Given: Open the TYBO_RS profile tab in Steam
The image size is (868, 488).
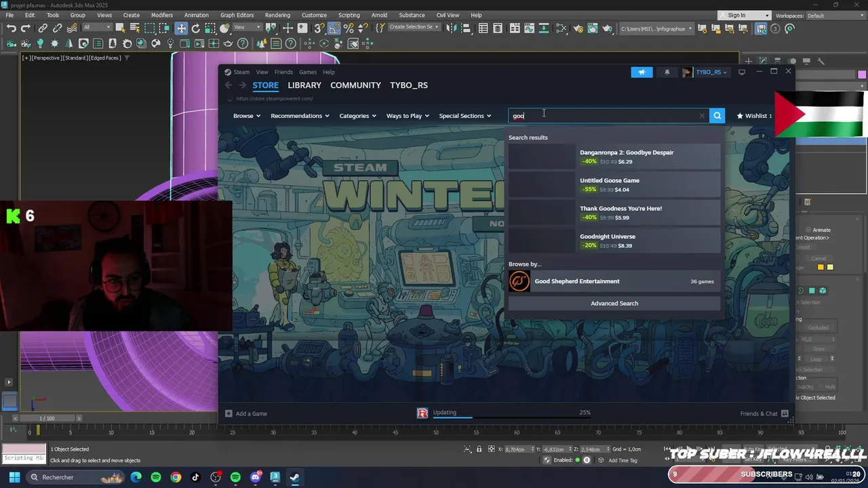Looking at the screenshot, I should pyautogui.click(x=408, y=85).
